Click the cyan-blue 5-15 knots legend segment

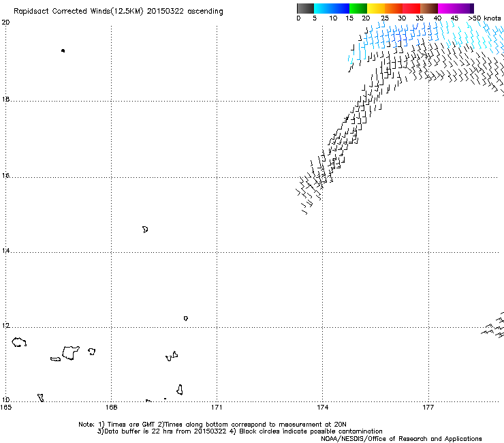[x=332, y=8]
